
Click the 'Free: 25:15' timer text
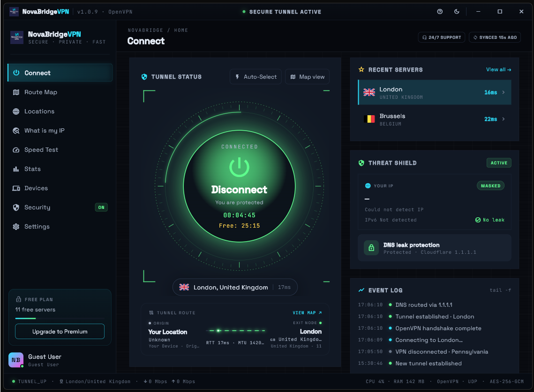point(239,226)
